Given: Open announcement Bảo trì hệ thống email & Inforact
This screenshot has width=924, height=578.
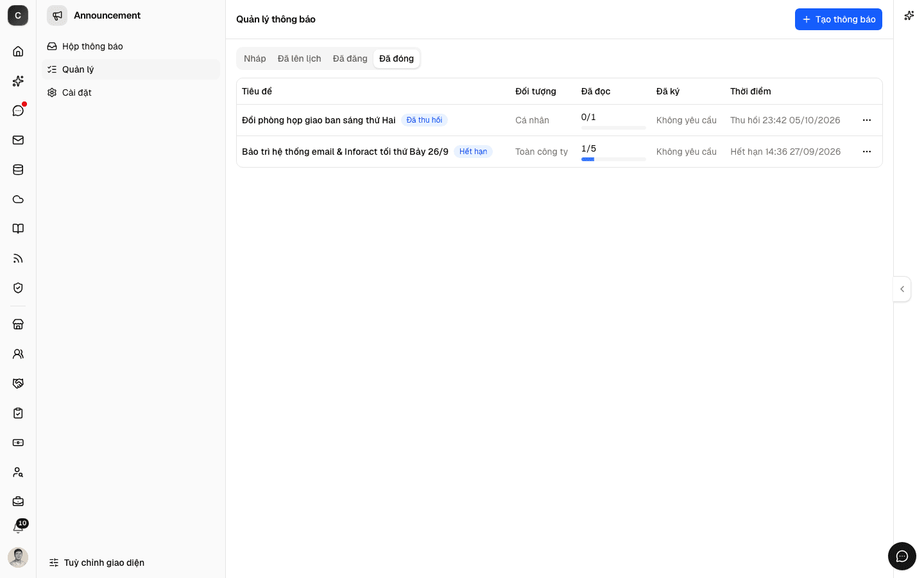Looking at the screenshot, I should 345,152.
